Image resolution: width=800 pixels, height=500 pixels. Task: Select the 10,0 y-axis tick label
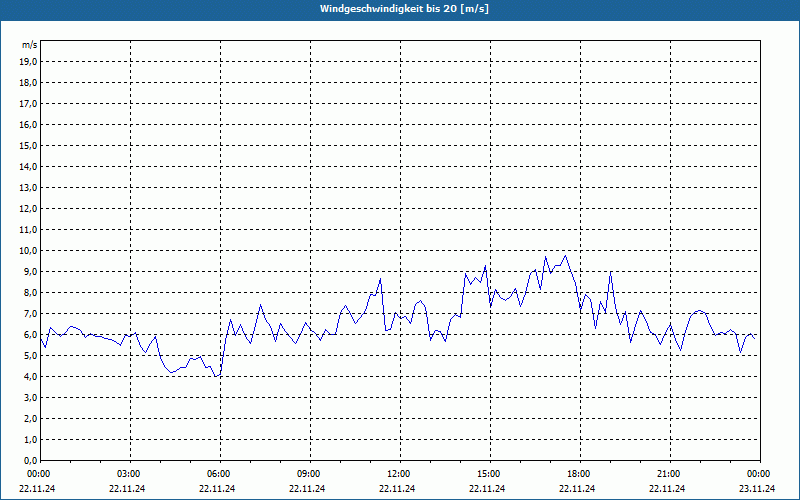[x=28, y=251]
